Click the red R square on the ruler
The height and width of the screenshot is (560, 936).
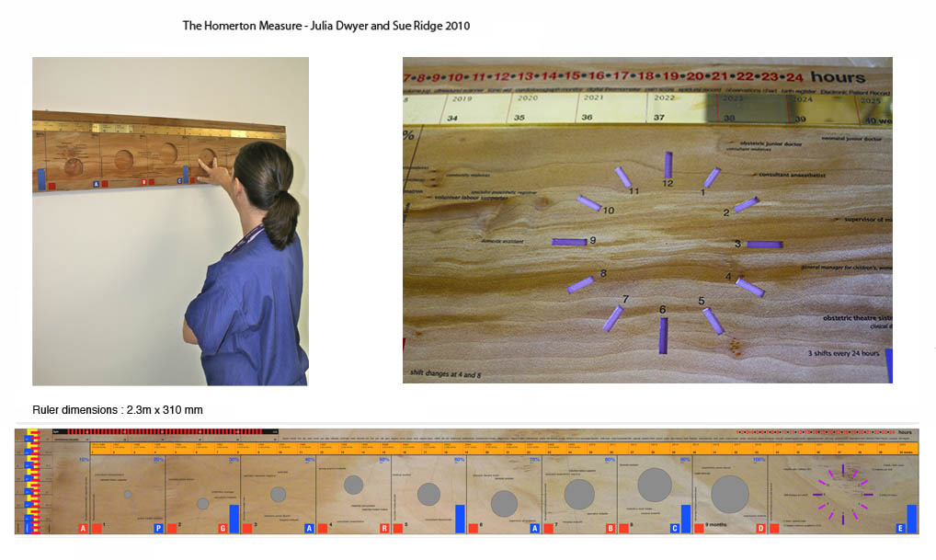(x=384, y=529)
